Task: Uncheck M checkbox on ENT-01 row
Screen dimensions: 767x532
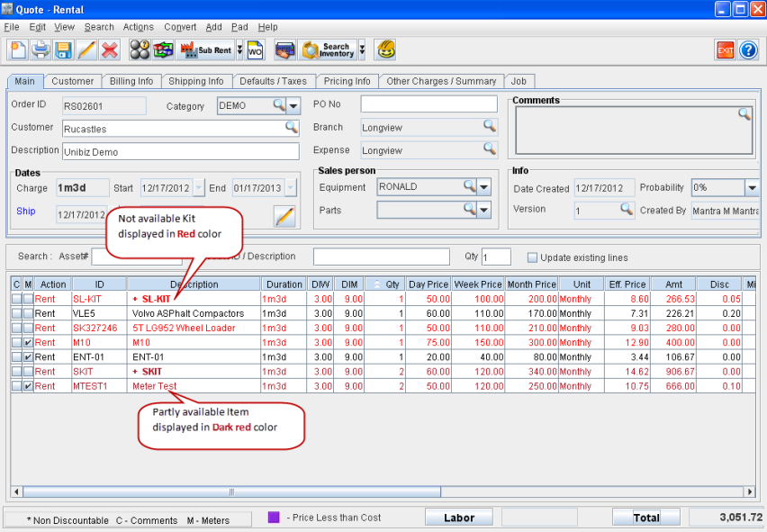Action: pos(28,357)
